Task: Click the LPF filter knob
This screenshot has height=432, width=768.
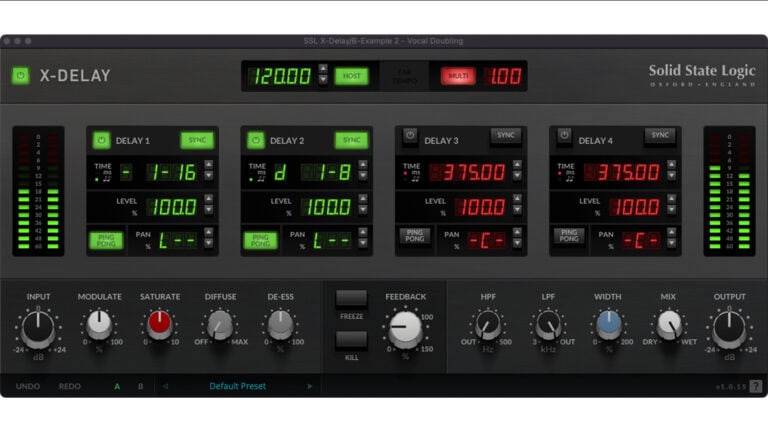Action: (x=548, y=324)
